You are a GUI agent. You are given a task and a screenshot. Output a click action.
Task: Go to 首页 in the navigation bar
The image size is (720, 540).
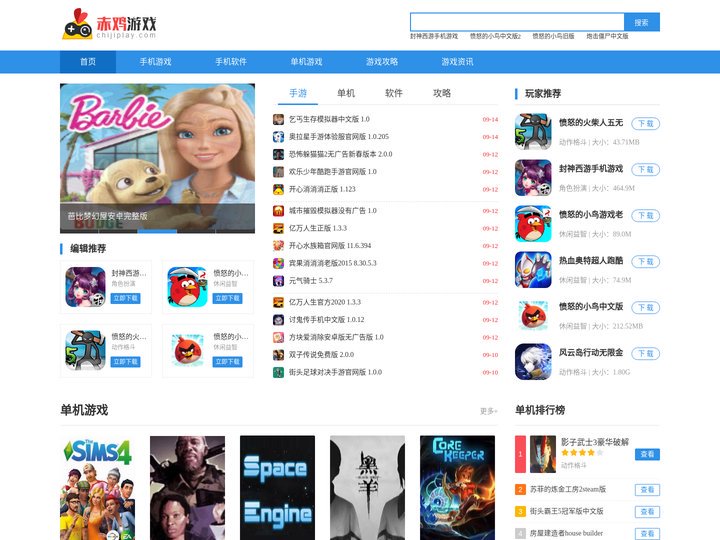click(x=88, y=62)
